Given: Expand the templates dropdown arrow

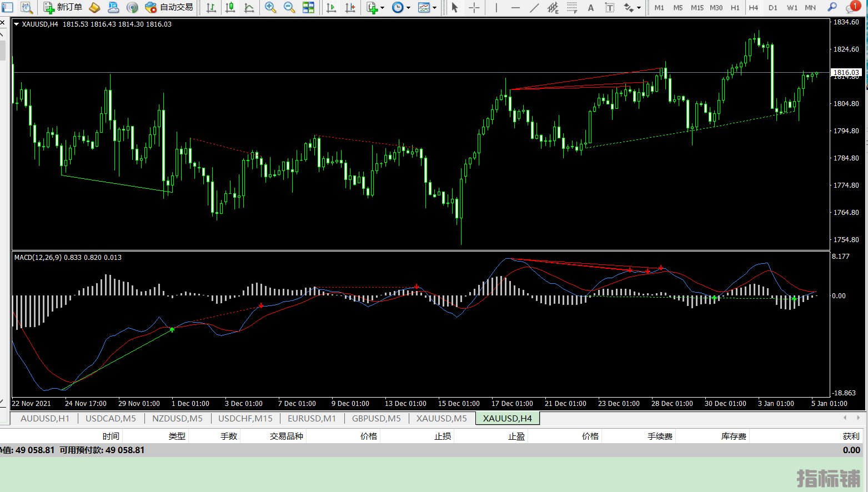Looking at the screenshot, I should click(x=434, y=8).
